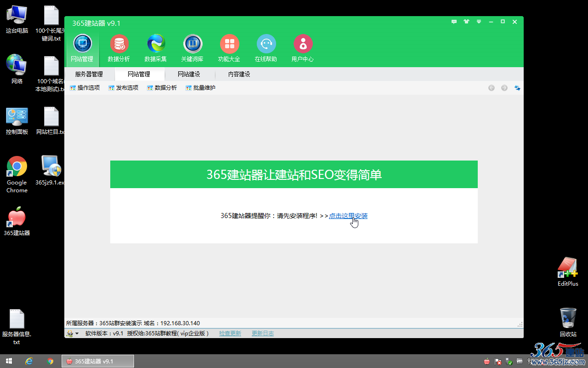This screenshot has height=368, width=588.
Task: Click the back arrow navigation button
Action: [x=492, y=88]
